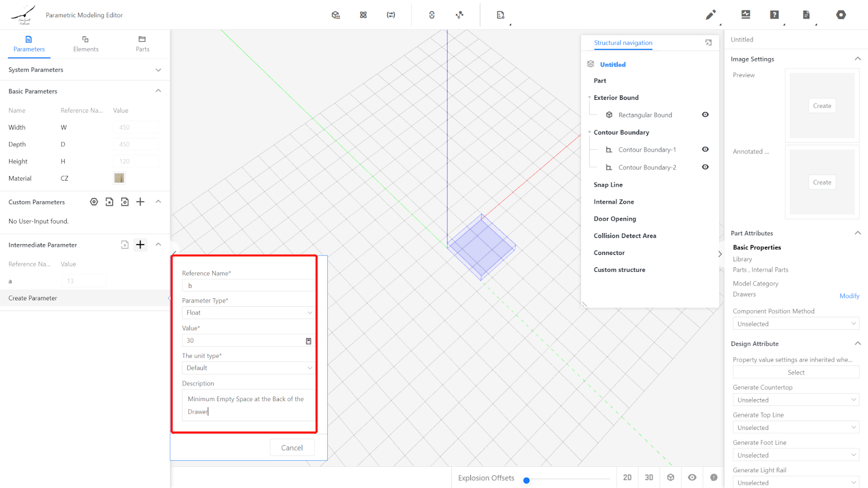
Task: Open the Parameter Type dropdown
Action: [x=248, y=313]
